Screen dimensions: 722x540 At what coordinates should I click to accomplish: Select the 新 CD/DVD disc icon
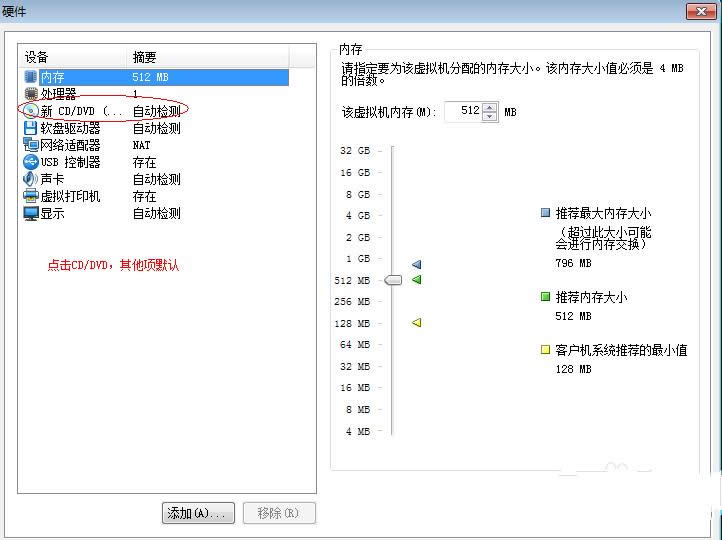pos(30,111)
